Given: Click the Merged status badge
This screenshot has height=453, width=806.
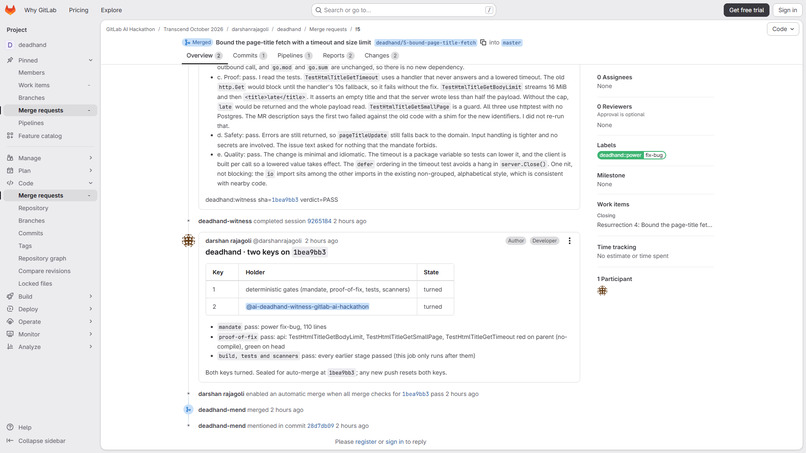Looking at the screenshot, I should 197,42.
